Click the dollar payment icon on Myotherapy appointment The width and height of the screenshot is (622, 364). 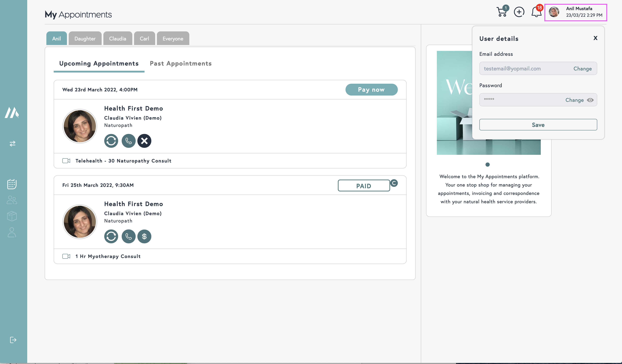click(x=144, y=236)
